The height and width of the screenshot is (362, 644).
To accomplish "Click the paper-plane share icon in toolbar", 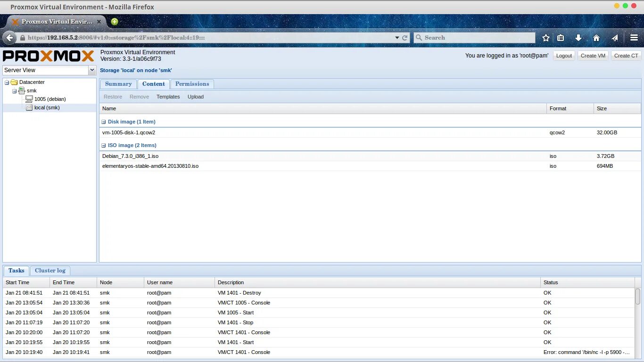I will (615, 38).
